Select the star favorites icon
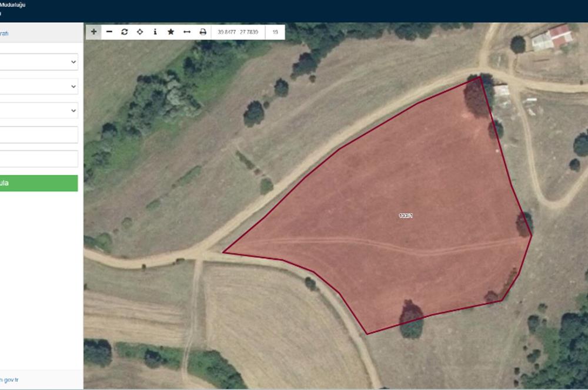 click(x=171, y=32)
